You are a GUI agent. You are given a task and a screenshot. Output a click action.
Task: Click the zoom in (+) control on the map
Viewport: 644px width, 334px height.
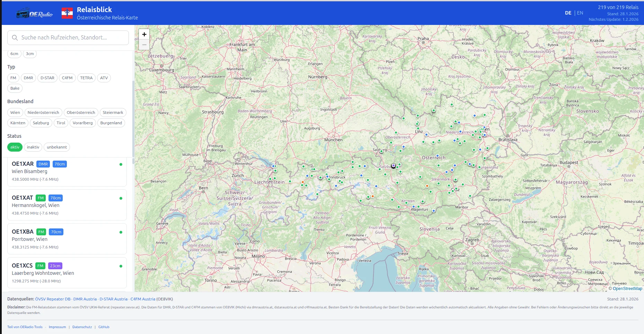144,35
